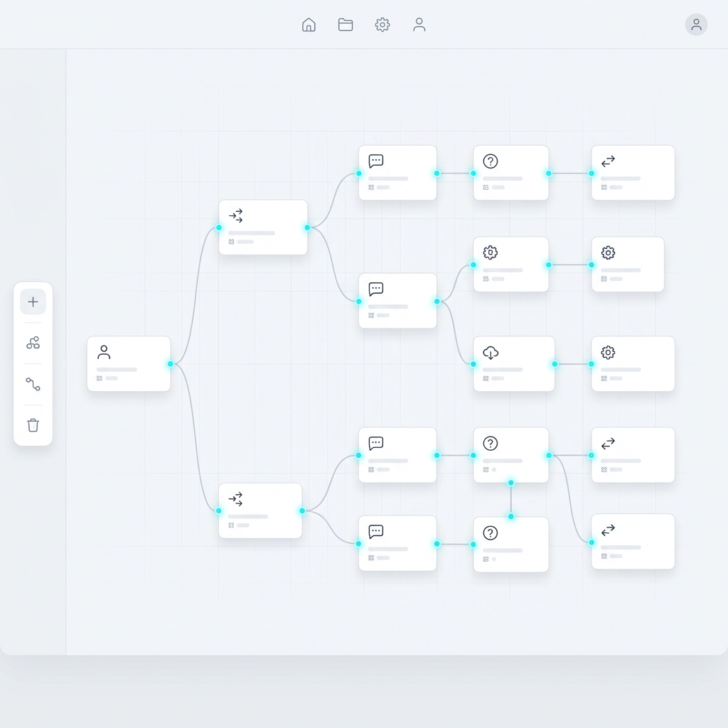The height and width of the screenshot is (728, 728).
Task: Click the Home icon in top navigation
Action: tap(309, 25)
